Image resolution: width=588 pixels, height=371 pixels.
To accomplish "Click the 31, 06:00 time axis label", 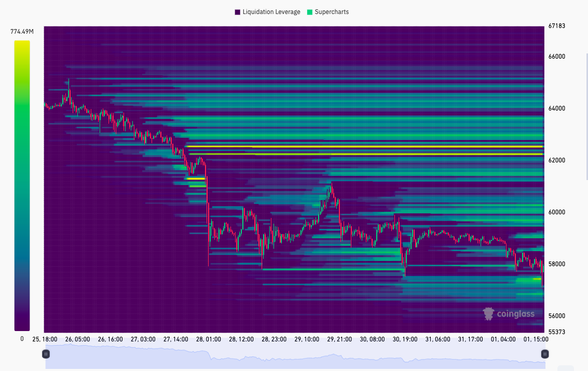I will [x=438, y=339].
